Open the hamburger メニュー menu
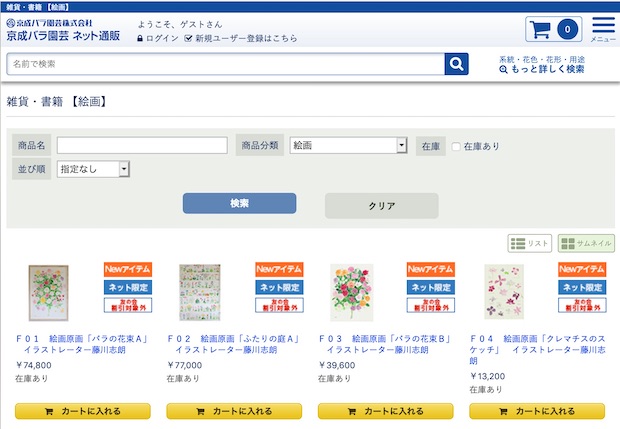This screenshot has width=620, height=429. click(x=603, y=29)
